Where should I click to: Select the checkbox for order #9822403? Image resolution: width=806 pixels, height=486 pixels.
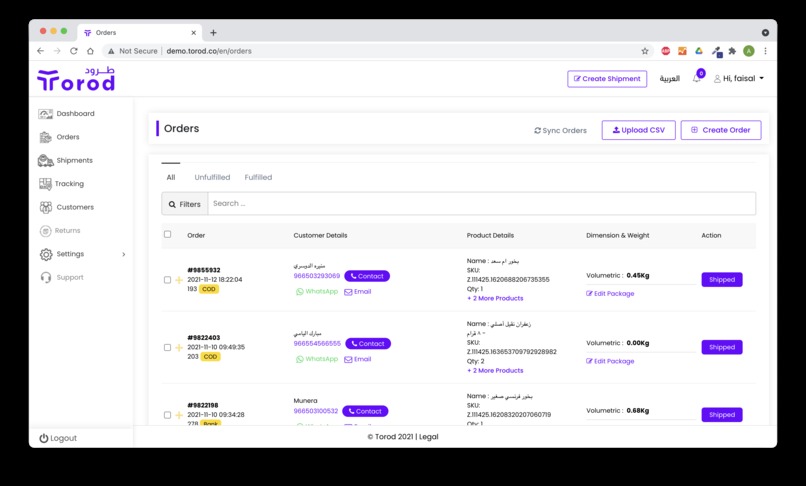pos(168,348)
